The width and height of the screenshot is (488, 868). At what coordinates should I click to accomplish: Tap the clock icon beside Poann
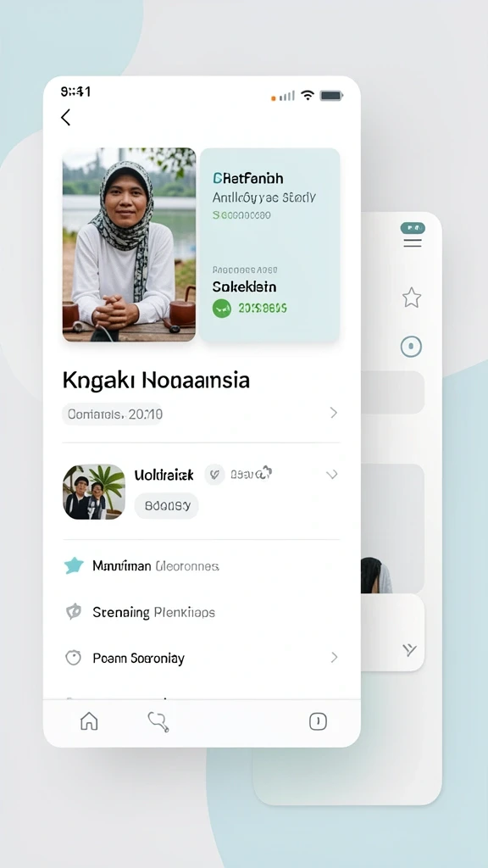(73, 658)
